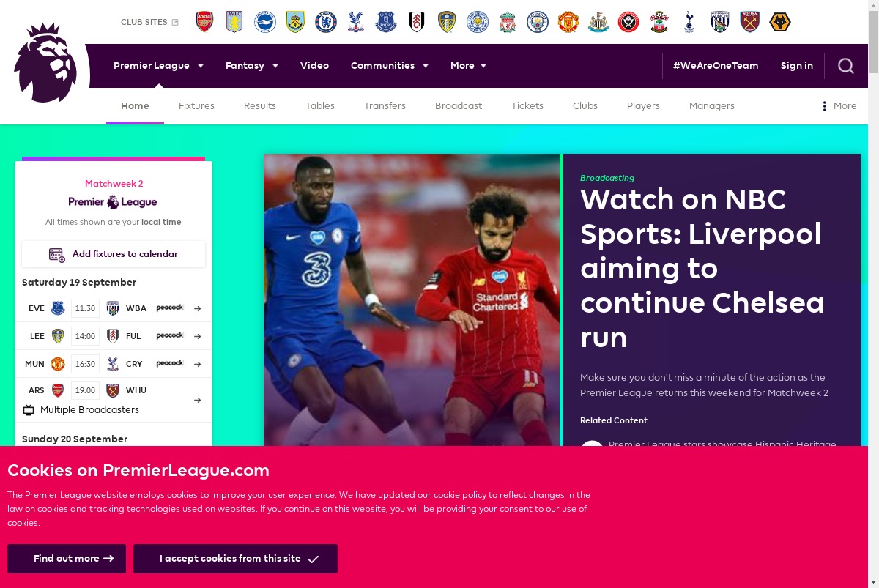Viewport: 879px width, 588px height.
Task: Open the Aston Villa club site crest
Action: pos(234,22)
